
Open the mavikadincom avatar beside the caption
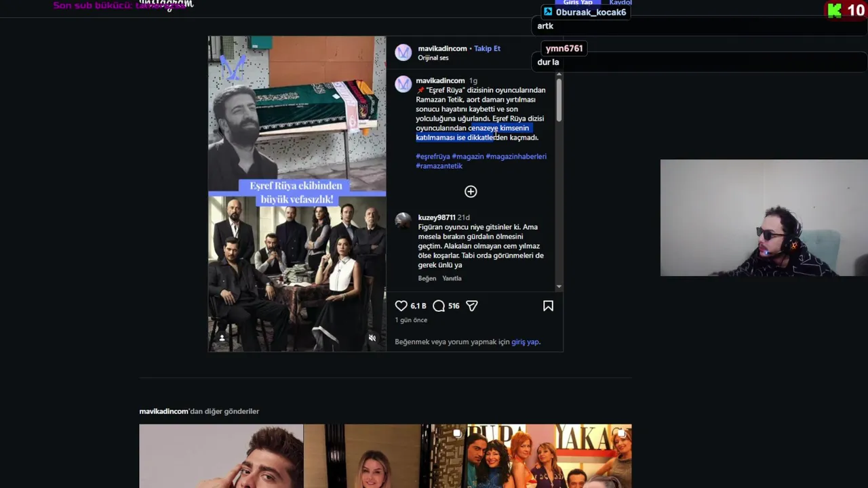pyautogui.click(x=403, y=83)
